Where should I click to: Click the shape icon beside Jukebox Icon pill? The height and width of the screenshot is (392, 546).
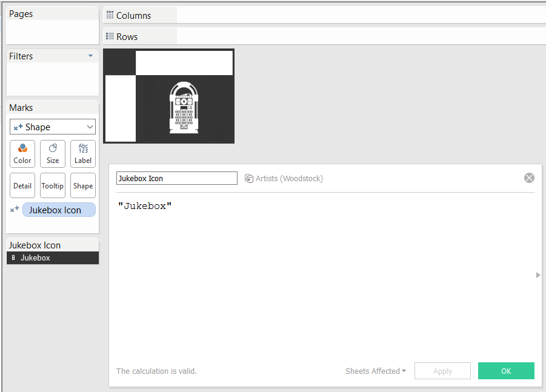tap(15, 209)
